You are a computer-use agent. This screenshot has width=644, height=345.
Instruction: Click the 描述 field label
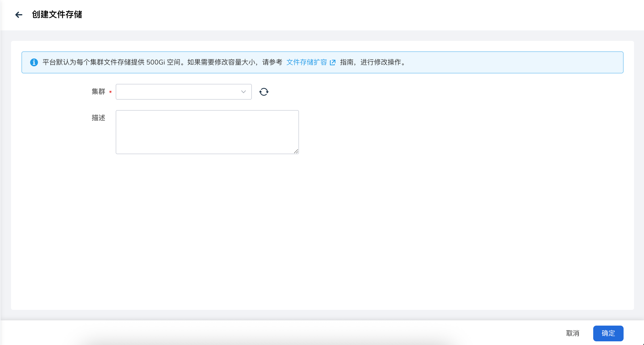coord(98,118)
